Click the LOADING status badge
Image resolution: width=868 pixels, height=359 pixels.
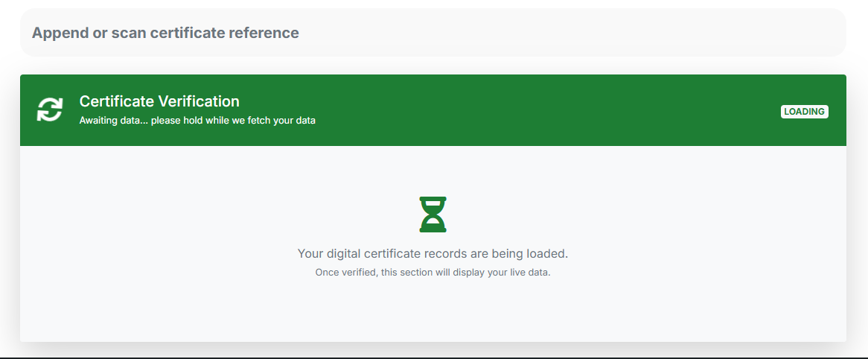804,112
